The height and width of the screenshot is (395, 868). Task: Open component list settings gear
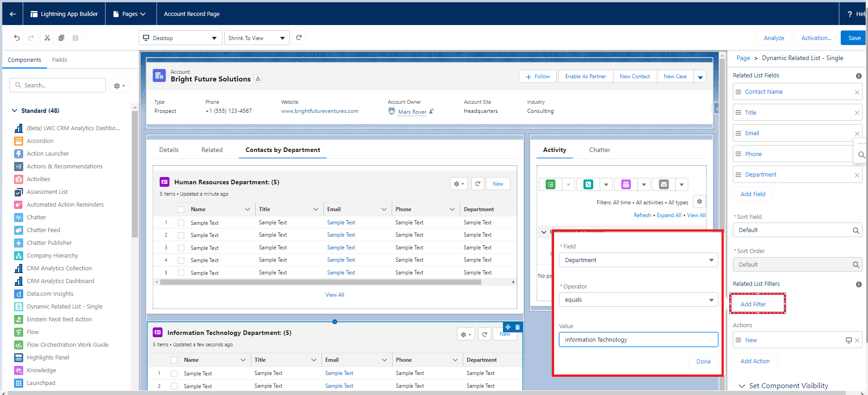tap(120, 86)
